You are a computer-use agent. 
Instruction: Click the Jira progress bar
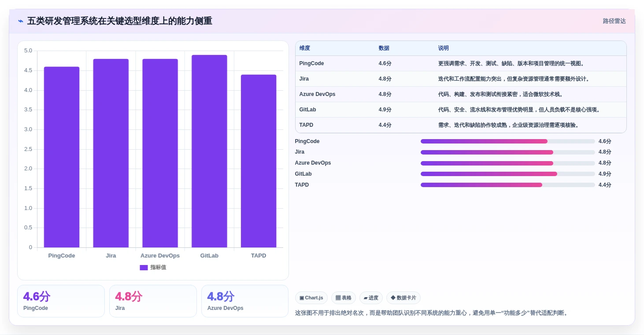508,152
